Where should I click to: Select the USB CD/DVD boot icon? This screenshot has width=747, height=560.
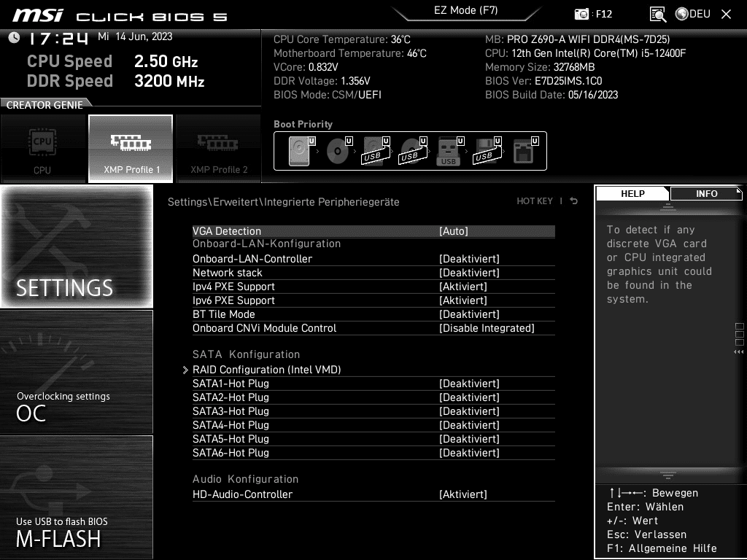pyautogui.click(x=413, y=151)
